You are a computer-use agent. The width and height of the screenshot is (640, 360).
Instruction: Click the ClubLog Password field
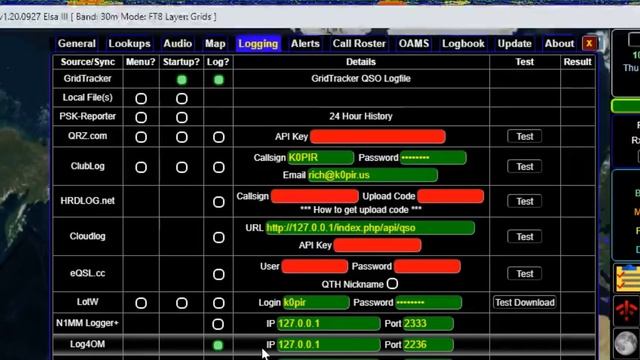433,158
